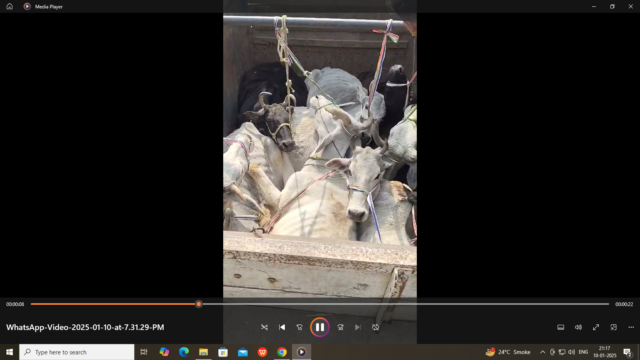Switch to mini player view

pyautogui.click(x=613, y=327)
